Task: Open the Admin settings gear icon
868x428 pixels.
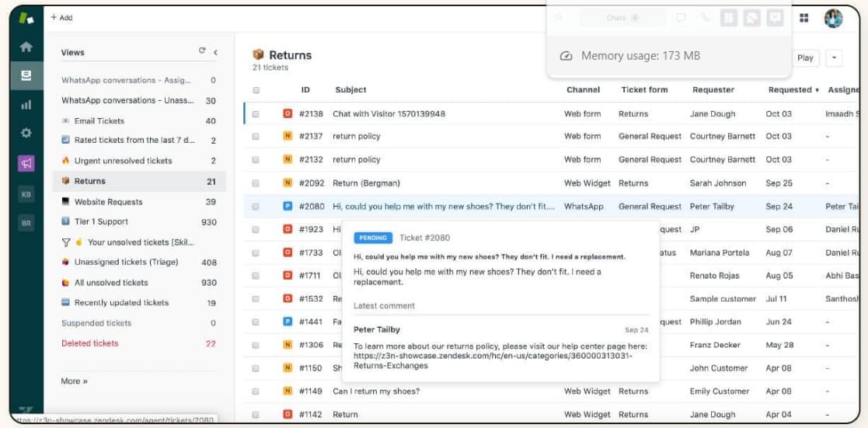Action: 26,133
